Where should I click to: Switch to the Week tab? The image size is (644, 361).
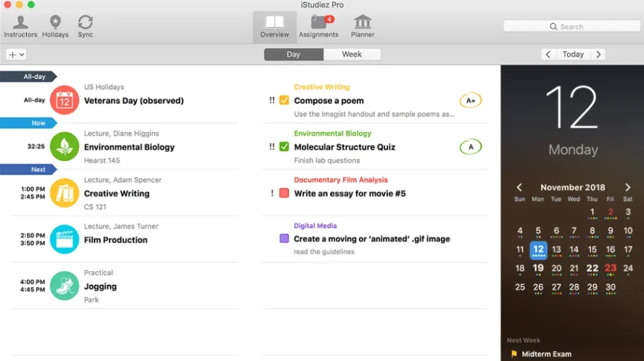(x=352, y=55)
